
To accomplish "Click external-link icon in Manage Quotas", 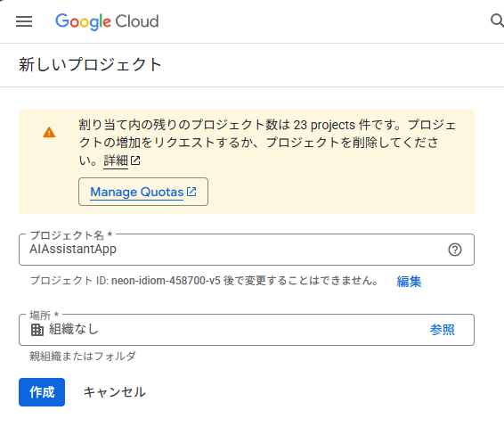I will (x=191, y=192).
